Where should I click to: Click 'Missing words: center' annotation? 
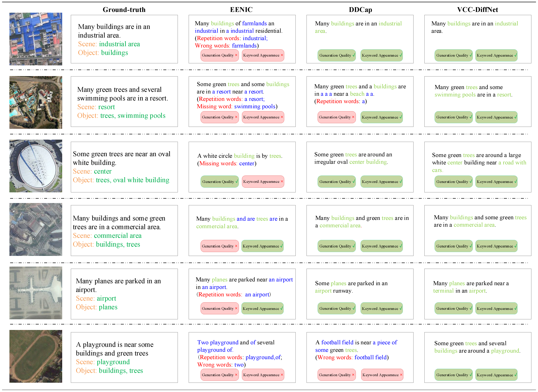click(x=227, y=163)
